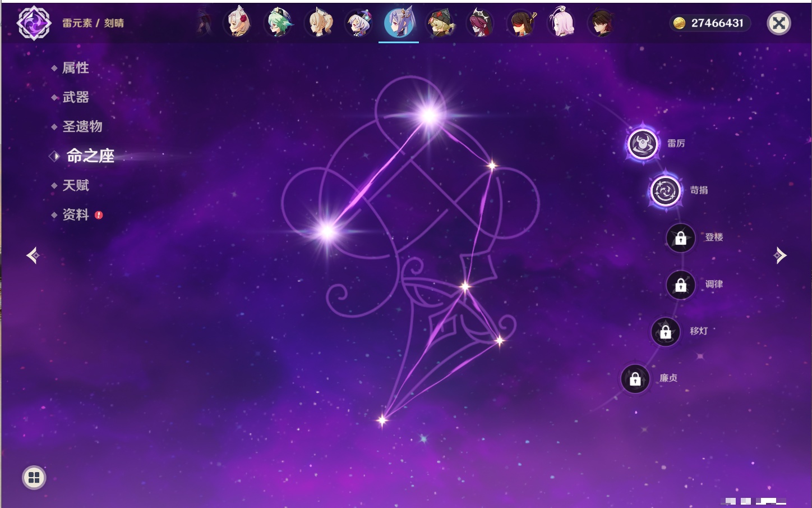Open the 天赋 talents page
812x508 pixels.
(76, 185)
